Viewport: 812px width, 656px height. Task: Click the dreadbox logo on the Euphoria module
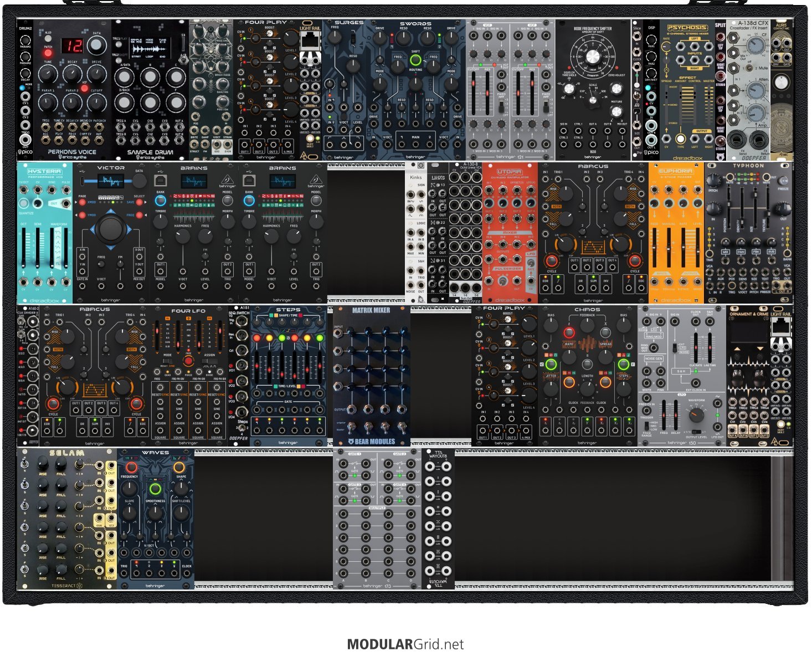click(676, 300)
